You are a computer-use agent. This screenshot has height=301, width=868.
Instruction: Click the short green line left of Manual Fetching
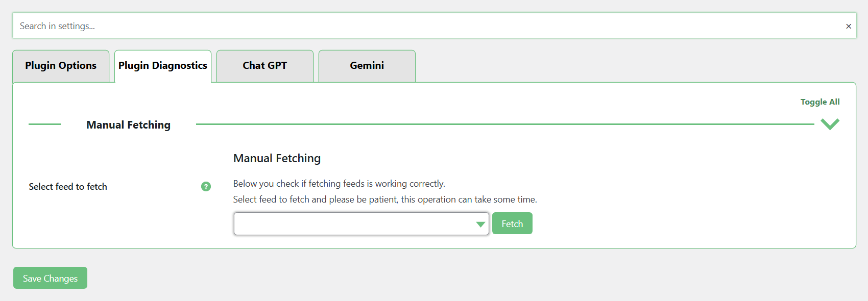click(x=44, y=124)
